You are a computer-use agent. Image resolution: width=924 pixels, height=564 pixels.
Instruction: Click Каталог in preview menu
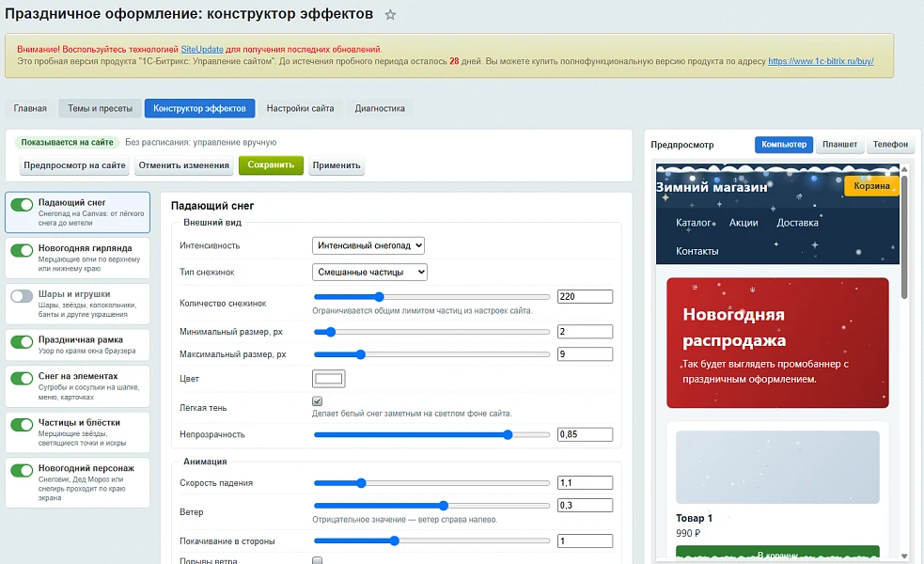pos(694,223)
